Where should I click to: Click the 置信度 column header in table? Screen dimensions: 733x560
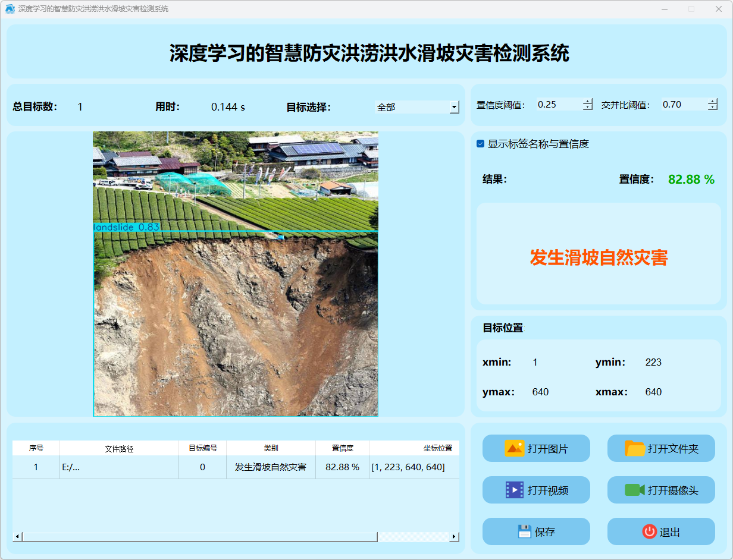pyautogui.click(x=342, y=448)
